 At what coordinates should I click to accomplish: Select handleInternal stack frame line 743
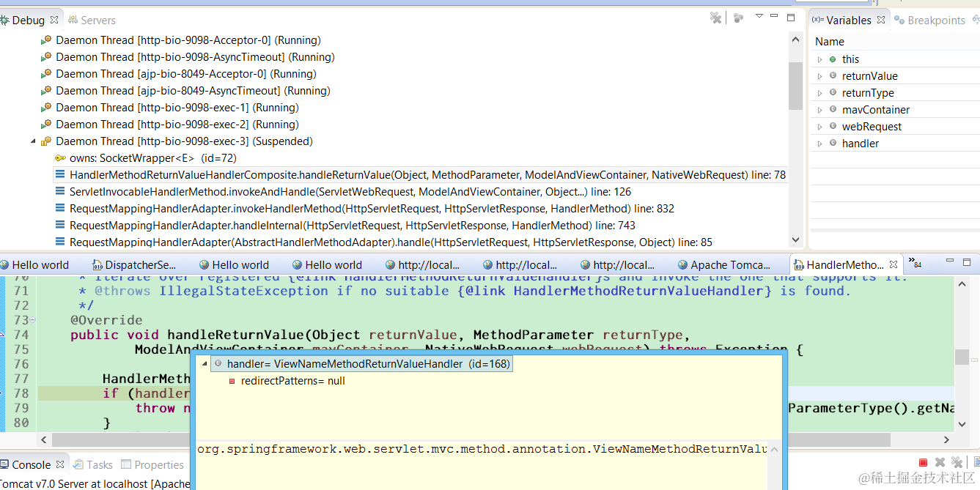(353, 226)
